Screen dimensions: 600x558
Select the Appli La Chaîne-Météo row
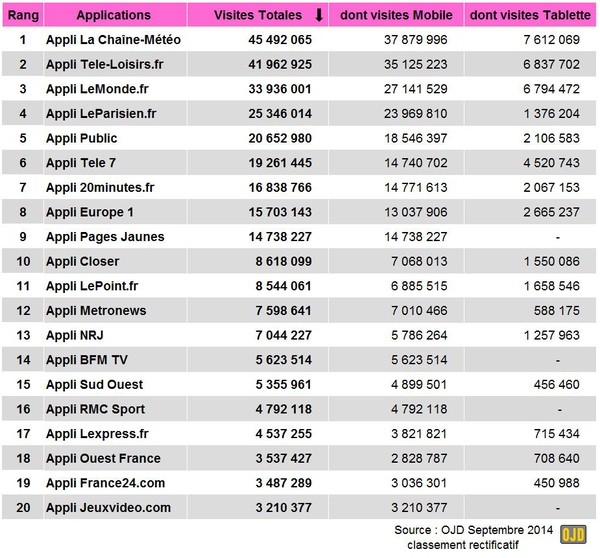point(298,39)
